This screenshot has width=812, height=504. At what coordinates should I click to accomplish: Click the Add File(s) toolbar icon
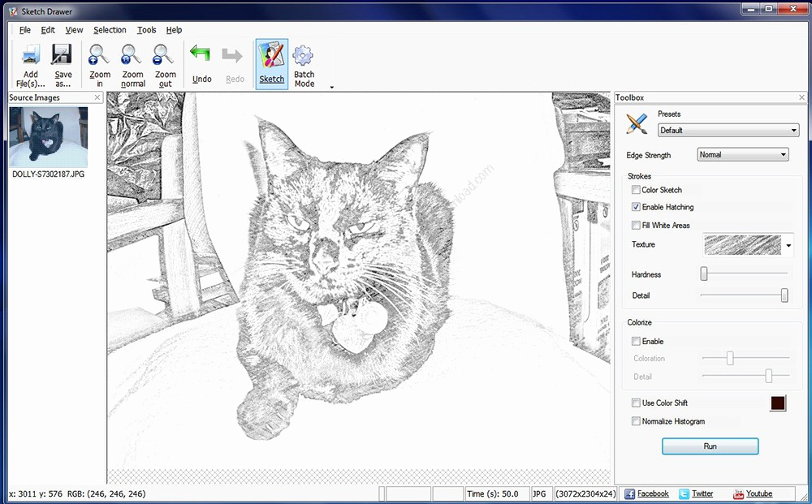pos(31,56)
